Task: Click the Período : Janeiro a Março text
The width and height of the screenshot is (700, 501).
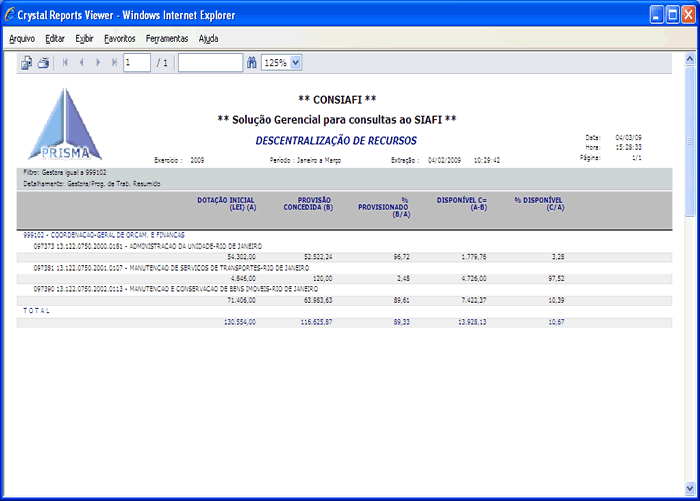Action: pos(305,160)
